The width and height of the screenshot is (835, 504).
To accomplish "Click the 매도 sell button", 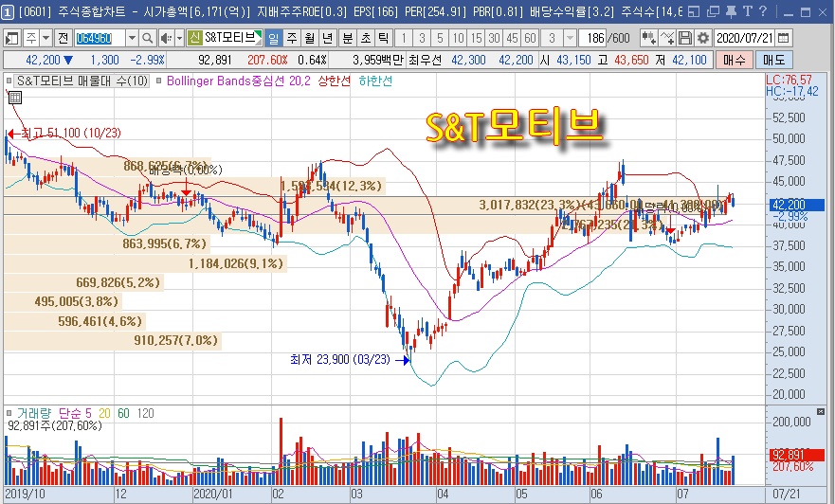I will pos(773,60).
